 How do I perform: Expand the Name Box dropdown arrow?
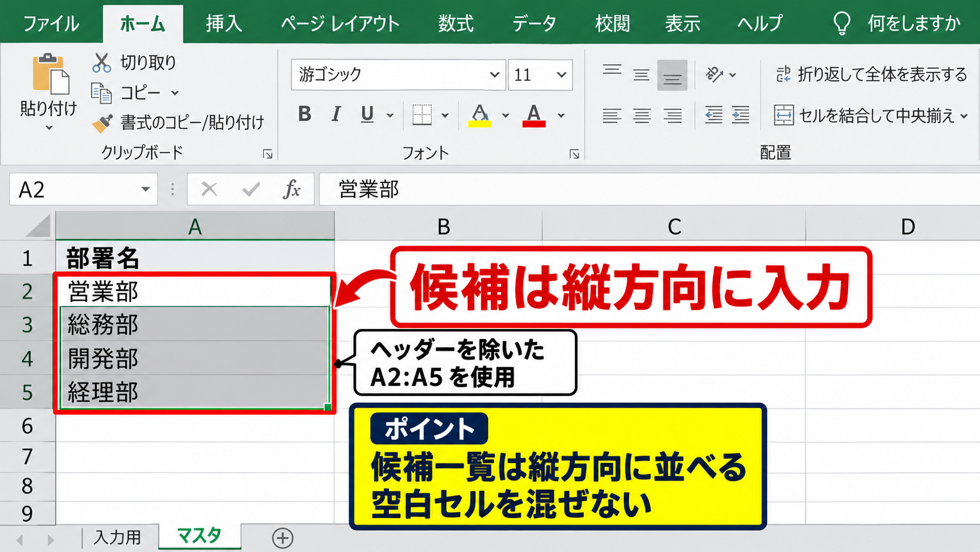145,189
